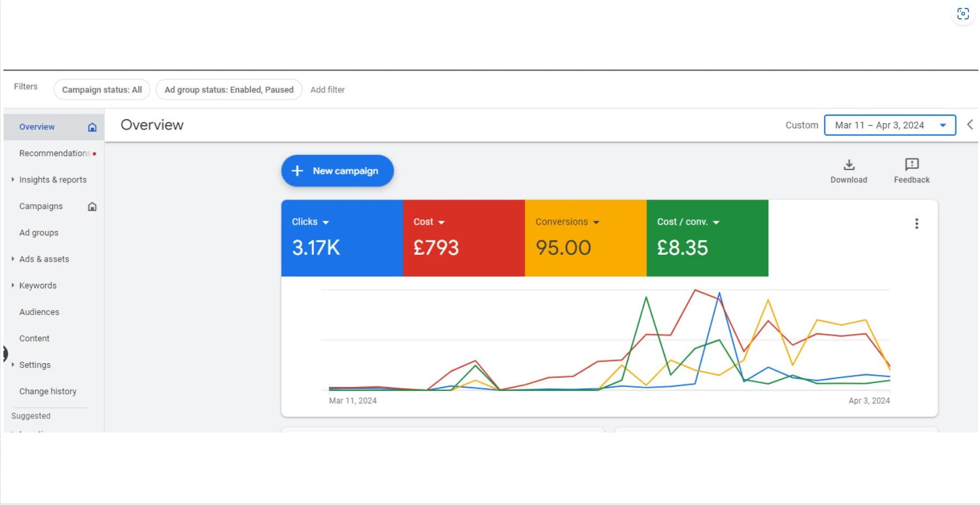980x505 pixels.
Task: Click the Download icon
Action: tap(849, 165)
